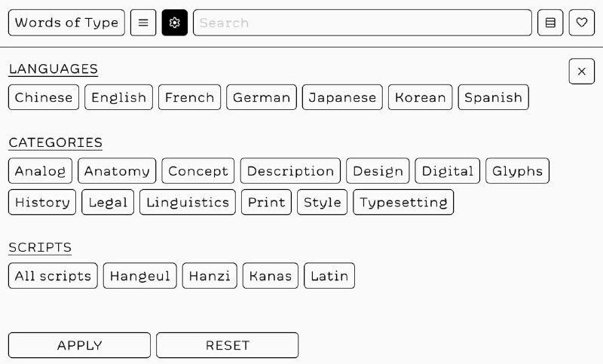Toggle the Spanish language filter
The width and height of the screenshot is (603, 364).
494,97
